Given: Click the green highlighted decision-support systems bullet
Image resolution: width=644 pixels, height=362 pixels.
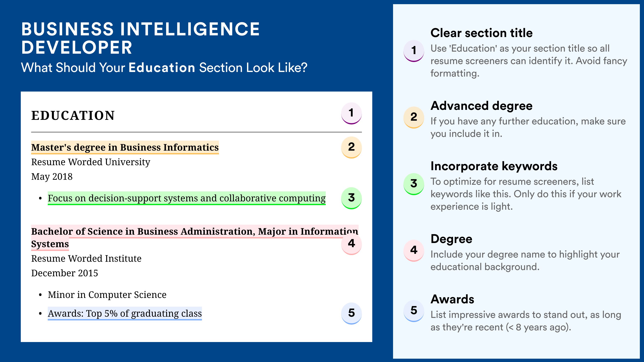Looking at the screenshot, I should pos(187,198).
